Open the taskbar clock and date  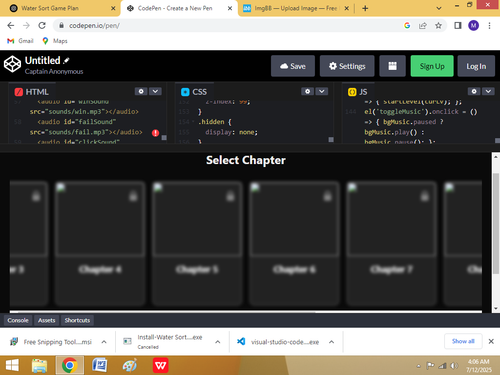click(479, 366)
